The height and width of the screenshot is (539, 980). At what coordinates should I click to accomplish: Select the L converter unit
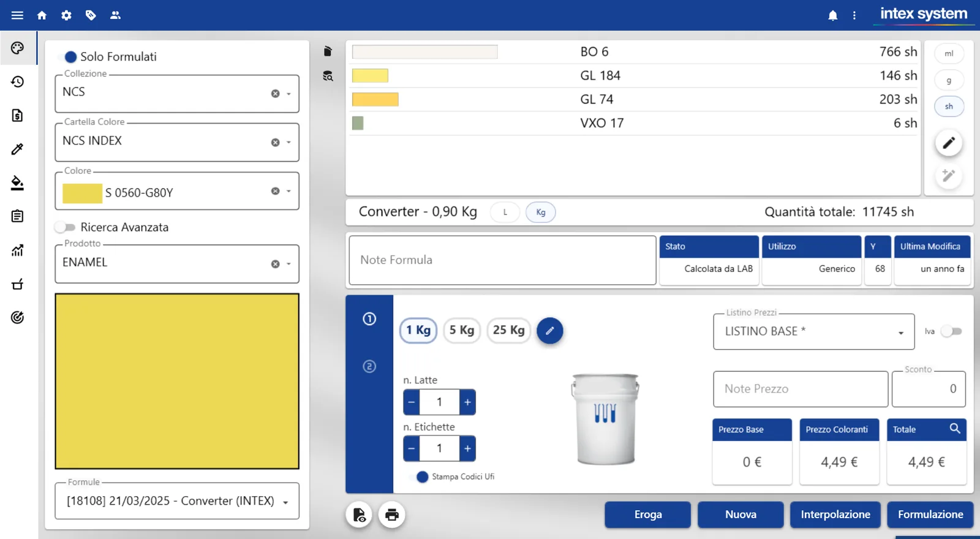(x=505, y=213)
